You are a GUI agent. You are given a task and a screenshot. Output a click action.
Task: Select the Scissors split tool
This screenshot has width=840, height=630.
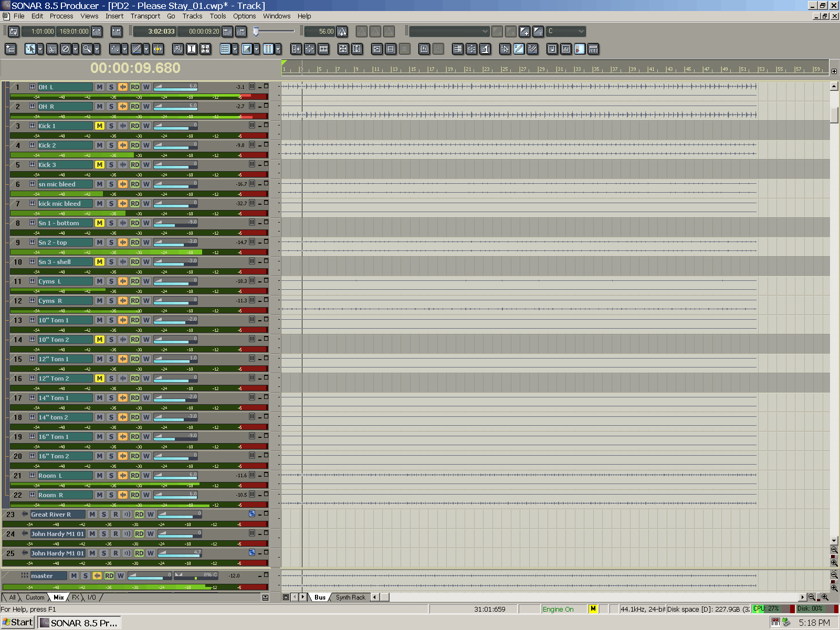(x=51, y=49)
